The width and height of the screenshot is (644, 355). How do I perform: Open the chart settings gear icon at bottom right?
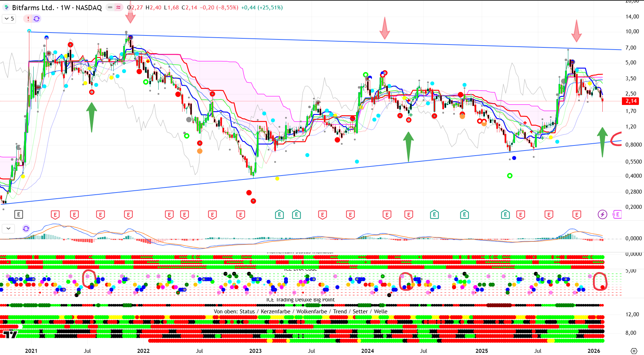click(634, 351)
